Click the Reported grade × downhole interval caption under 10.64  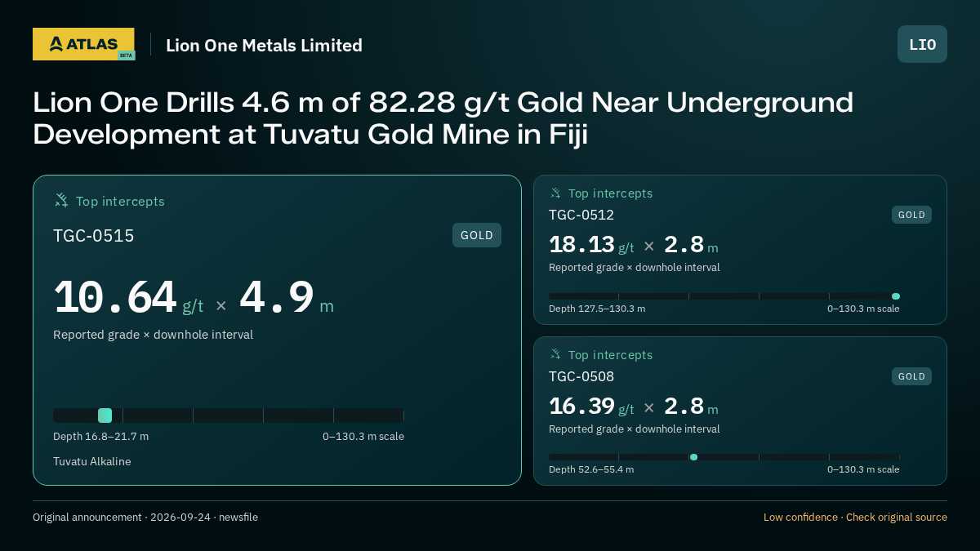(x=153, y=335)
